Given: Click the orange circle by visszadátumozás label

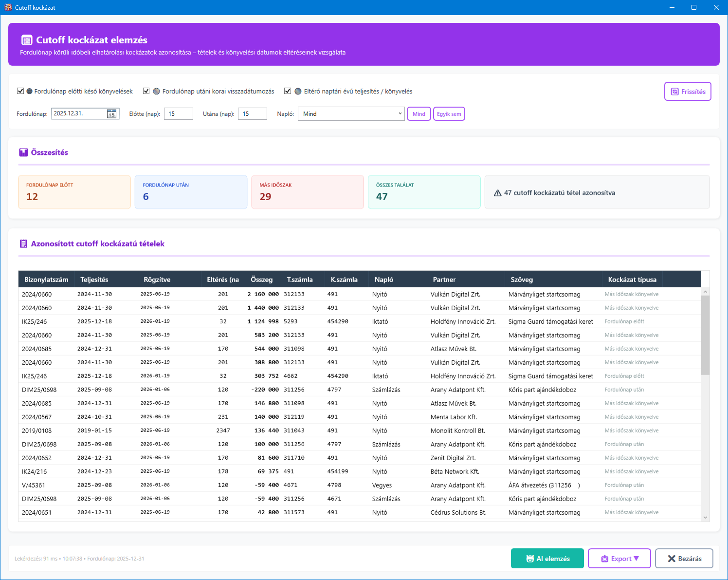Looking at the screenshot, I should click(156, 91).
